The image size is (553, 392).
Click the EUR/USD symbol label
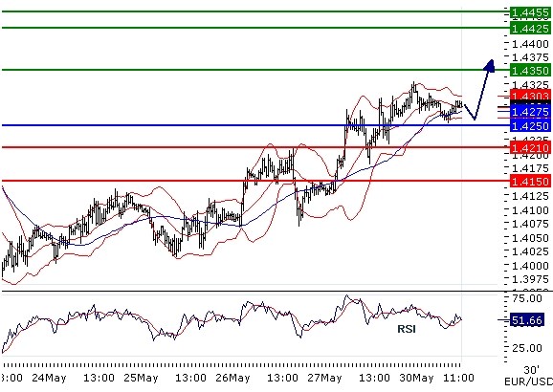pos(528,381)
